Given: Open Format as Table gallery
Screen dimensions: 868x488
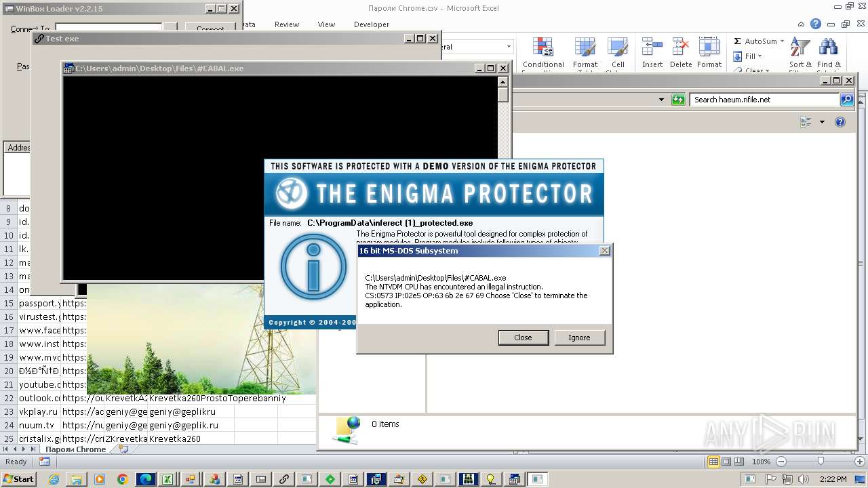Looking at the screenshot, I should click(x=585, y=53).
